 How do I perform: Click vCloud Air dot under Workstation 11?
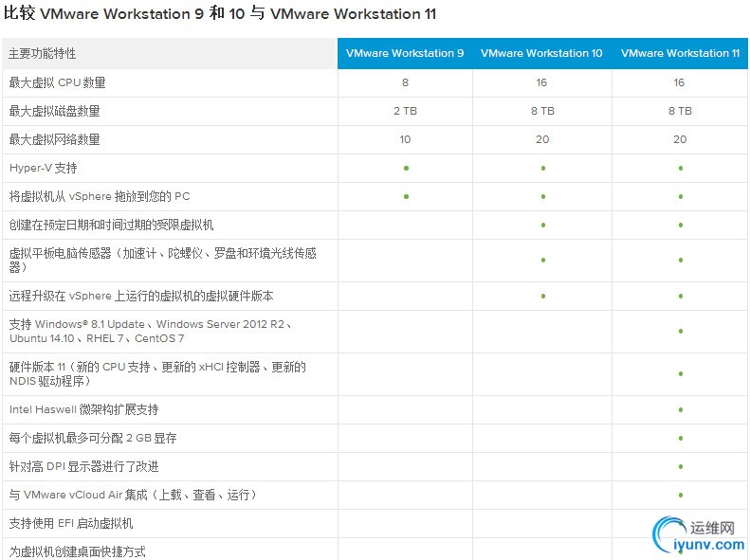coord(681,495)
